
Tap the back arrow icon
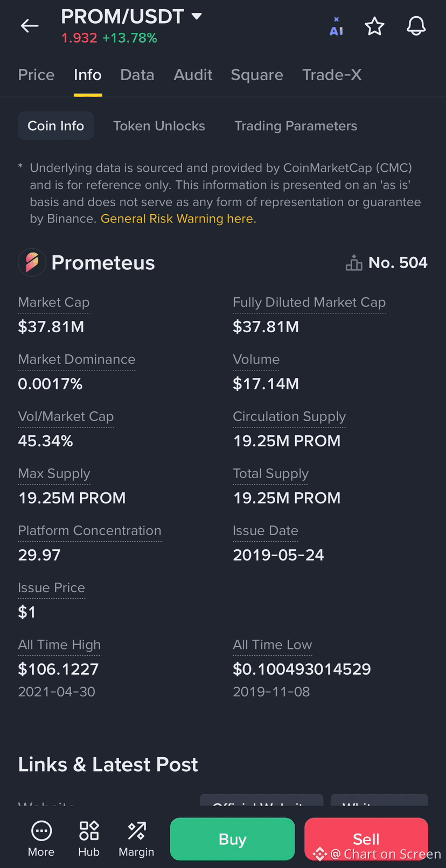30,25
